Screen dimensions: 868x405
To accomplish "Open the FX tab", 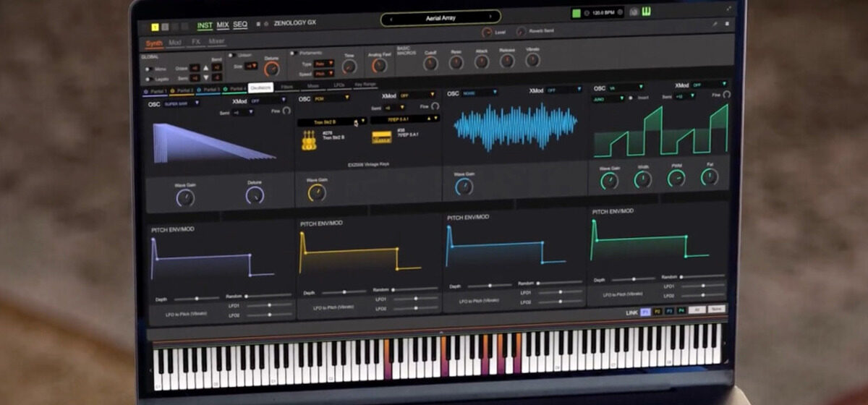I will click(195, 42).
